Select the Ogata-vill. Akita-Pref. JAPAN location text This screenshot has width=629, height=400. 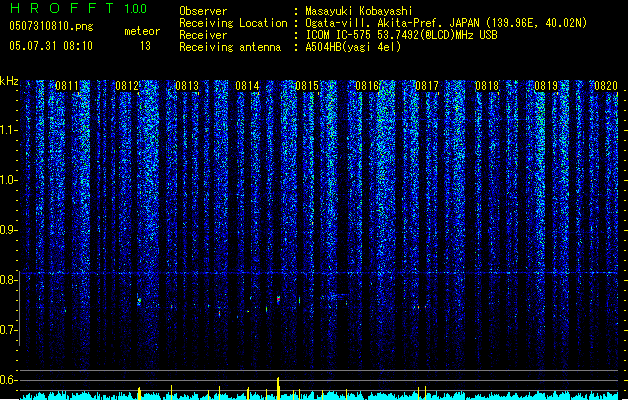point(446,23)
